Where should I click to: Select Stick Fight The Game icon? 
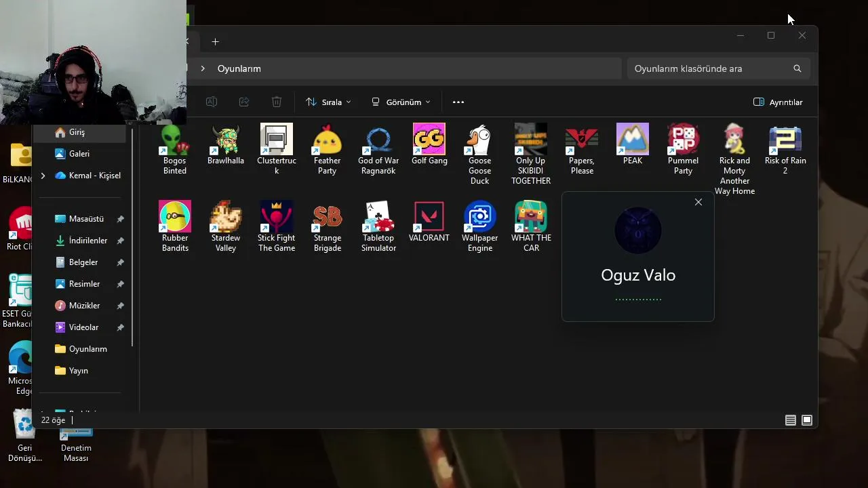coord(277,227)
